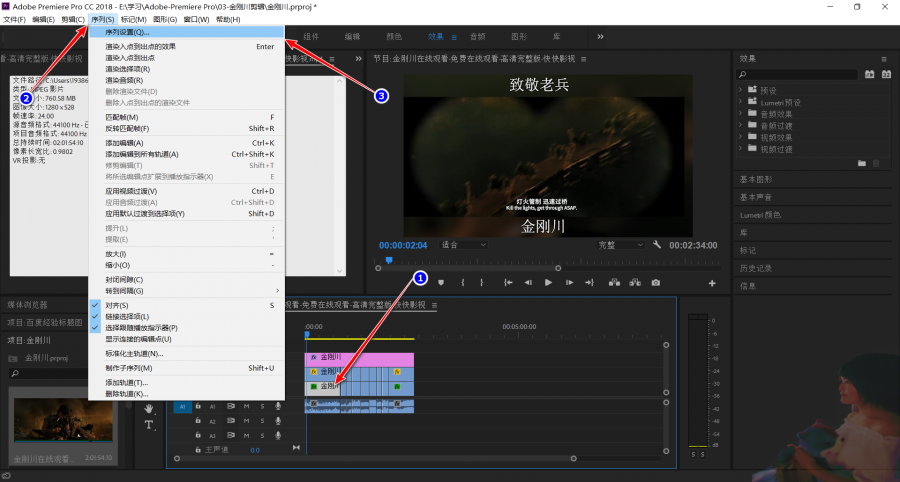Click the Program monitor blue playhead marker
Screen dimensions: 900x482
(x=389, y=261)
